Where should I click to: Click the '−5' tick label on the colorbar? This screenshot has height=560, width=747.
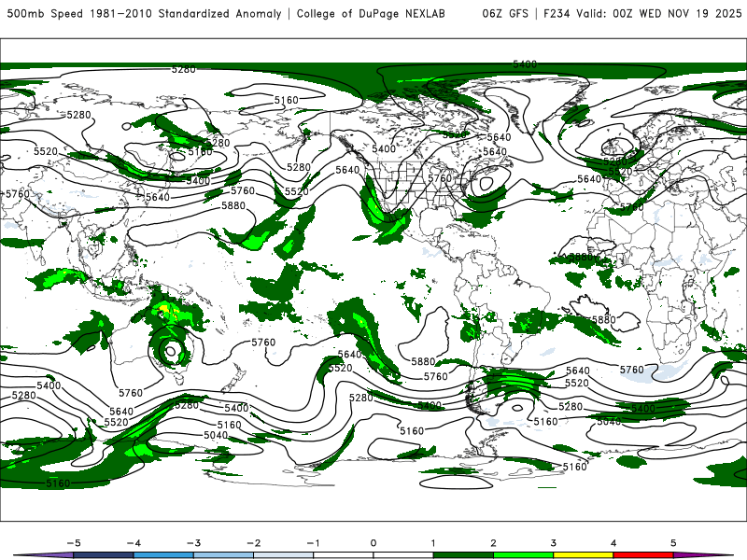pos(74,543)
